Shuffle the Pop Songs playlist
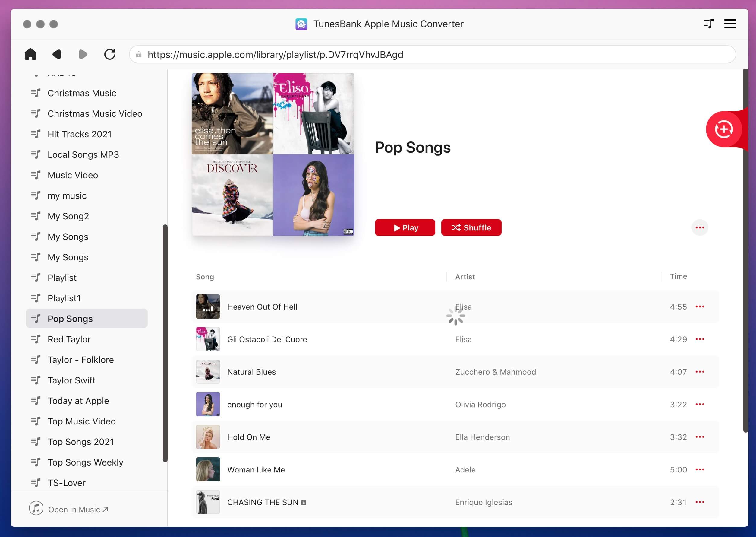Screen dimensions: 756x537 pyautogui.click(x=471, y=227)
